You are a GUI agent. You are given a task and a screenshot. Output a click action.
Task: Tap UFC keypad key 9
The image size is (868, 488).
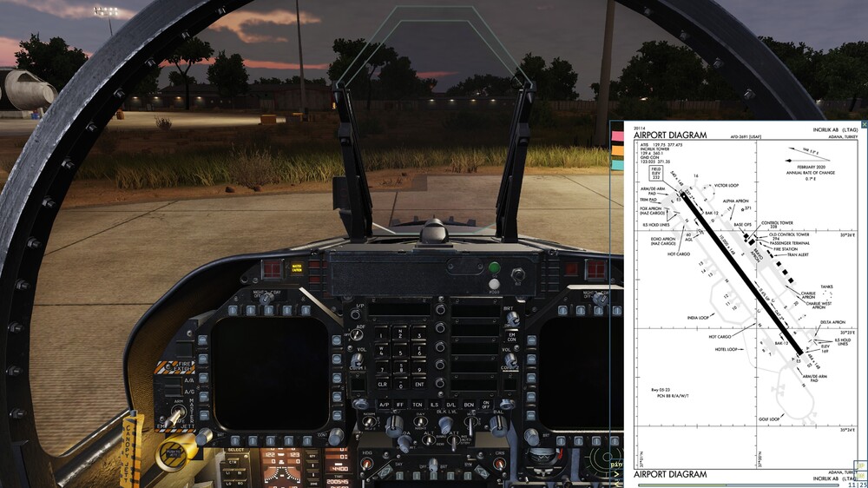[419, 369]
